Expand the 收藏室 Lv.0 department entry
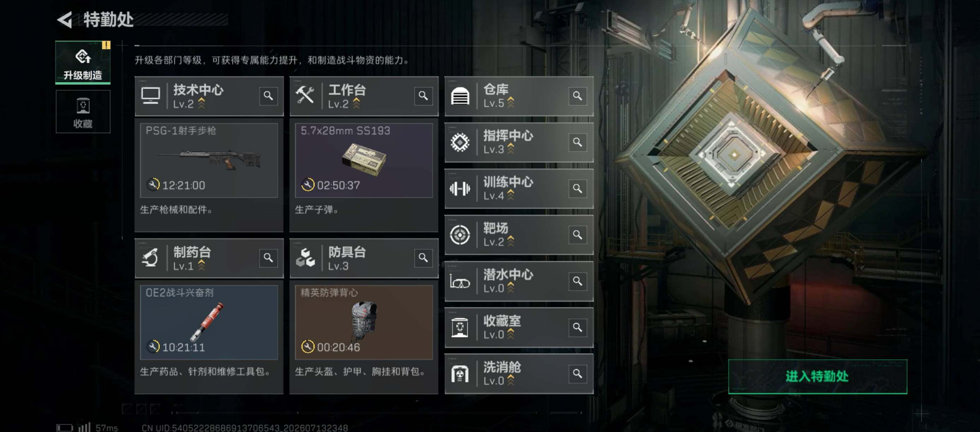Image resolution: width=980 pixels, height=432 pixels. (x=519, y=328)
